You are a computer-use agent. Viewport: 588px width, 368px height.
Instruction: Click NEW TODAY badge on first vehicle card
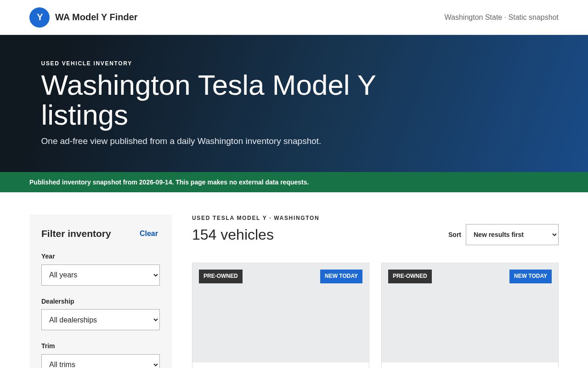(341, 276)
